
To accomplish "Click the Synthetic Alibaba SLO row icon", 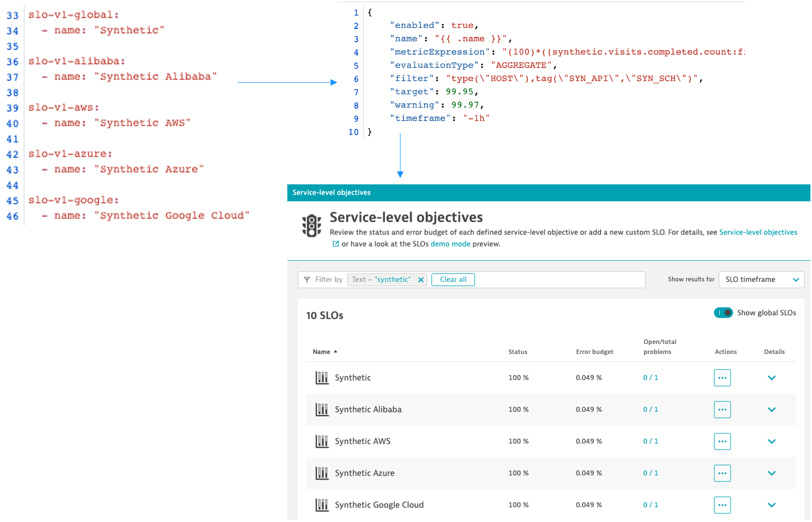I will [322, 410].
